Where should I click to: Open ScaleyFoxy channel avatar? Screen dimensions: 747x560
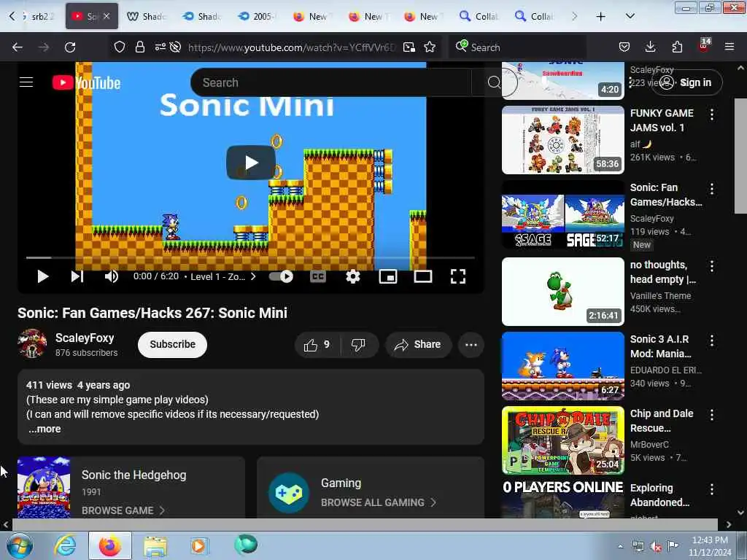coord(32,343)
